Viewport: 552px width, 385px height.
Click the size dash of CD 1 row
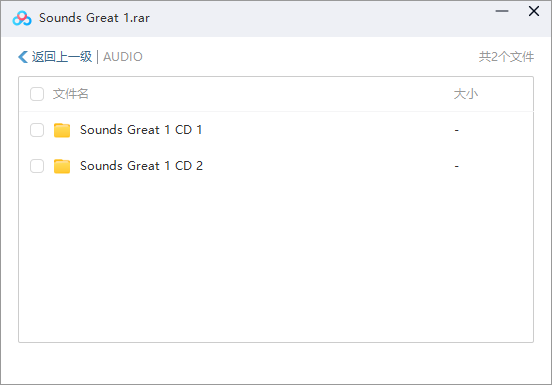(457, 130)
